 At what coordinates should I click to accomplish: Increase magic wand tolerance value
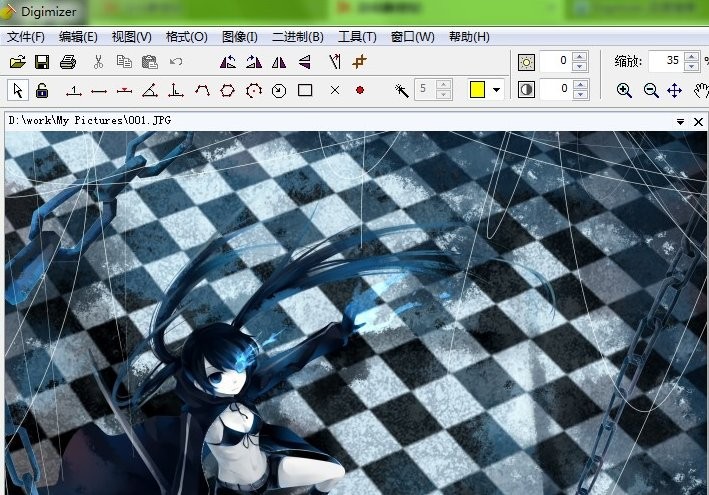444,84
